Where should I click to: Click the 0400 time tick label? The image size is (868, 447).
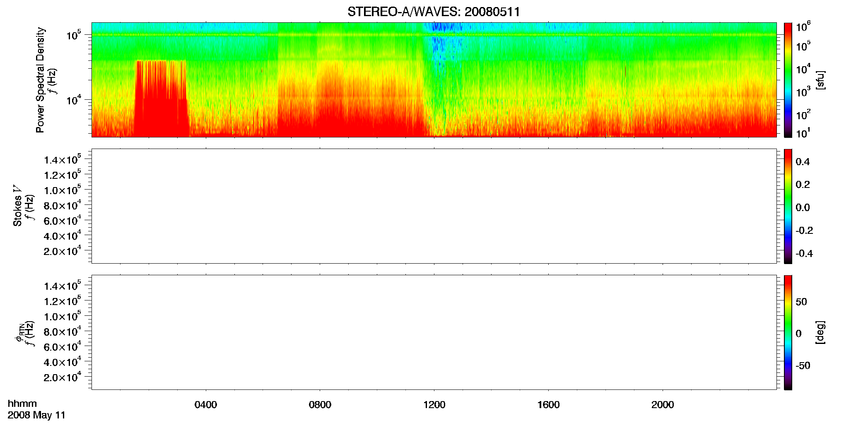[x=206, y=405]
